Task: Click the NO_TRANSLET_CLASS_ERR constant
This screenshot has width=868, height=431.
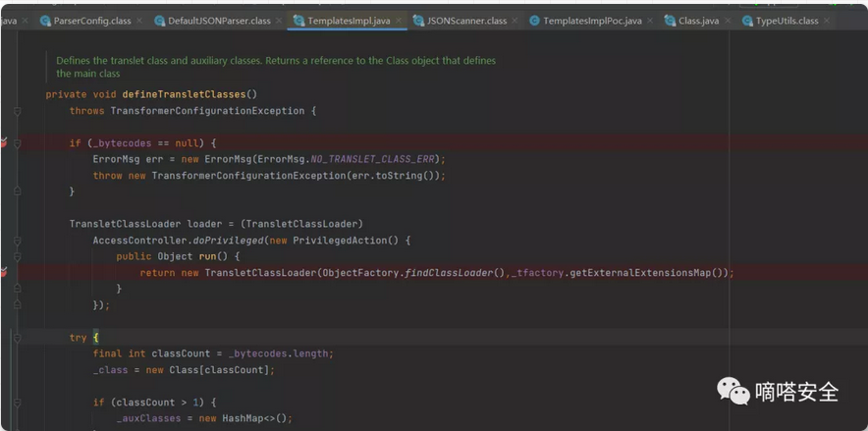Action: tap(372, 159)
